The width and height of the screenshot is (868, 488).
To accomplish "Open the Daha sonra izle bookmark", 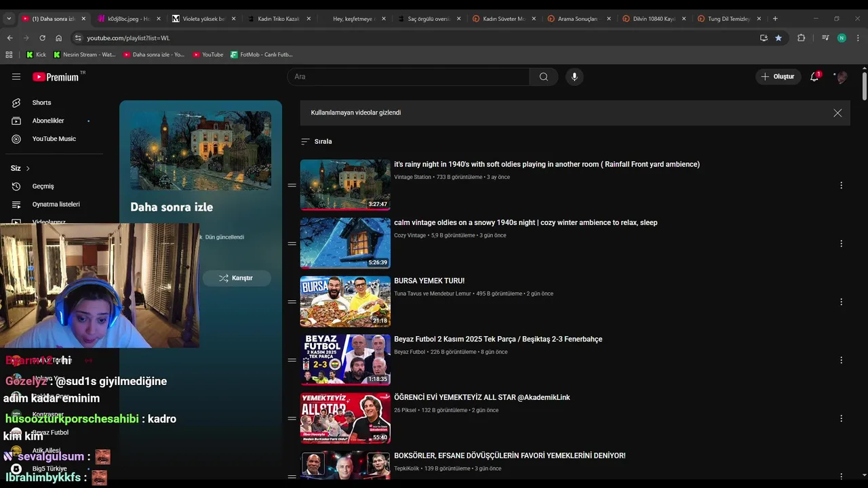I will (153, 54).
